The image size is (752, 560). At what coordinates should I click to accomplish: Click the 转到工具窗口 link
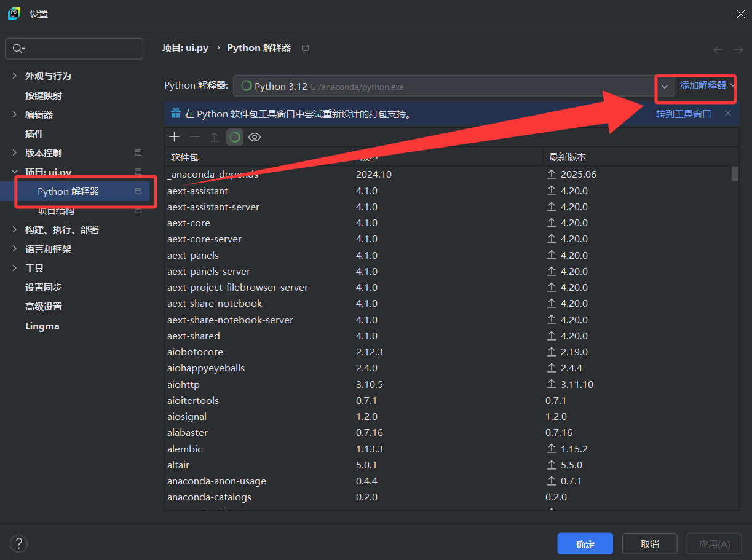(x=684, y=114)
